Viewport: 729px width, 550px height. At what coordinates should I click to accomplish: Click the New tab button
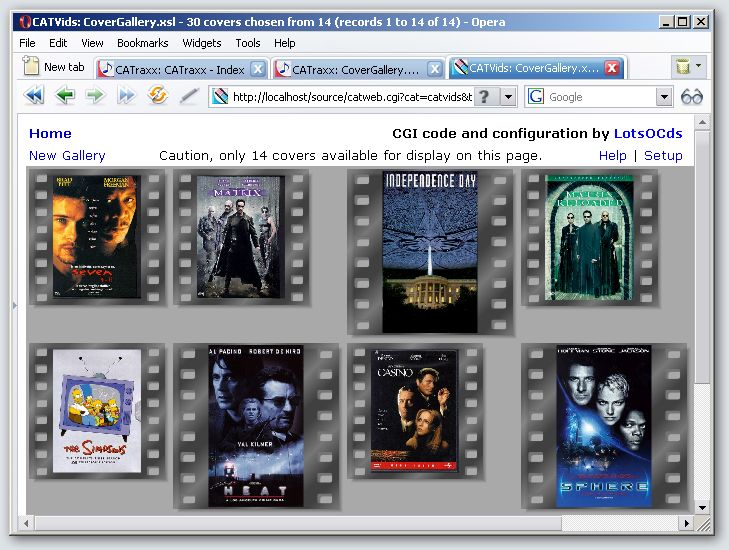[x=54, y=67]
